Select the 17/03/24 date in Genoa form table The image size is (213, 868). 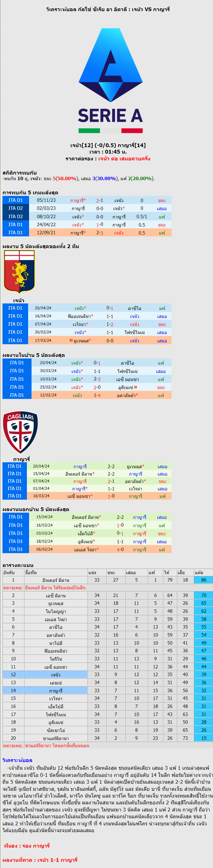point(43,341)
